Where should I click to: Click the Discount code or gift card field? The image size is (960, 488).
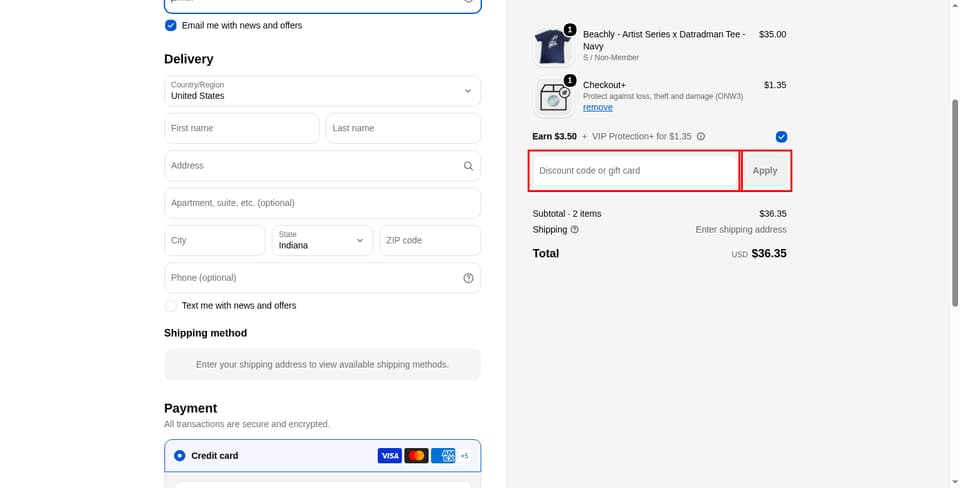(x=635, y=170)
